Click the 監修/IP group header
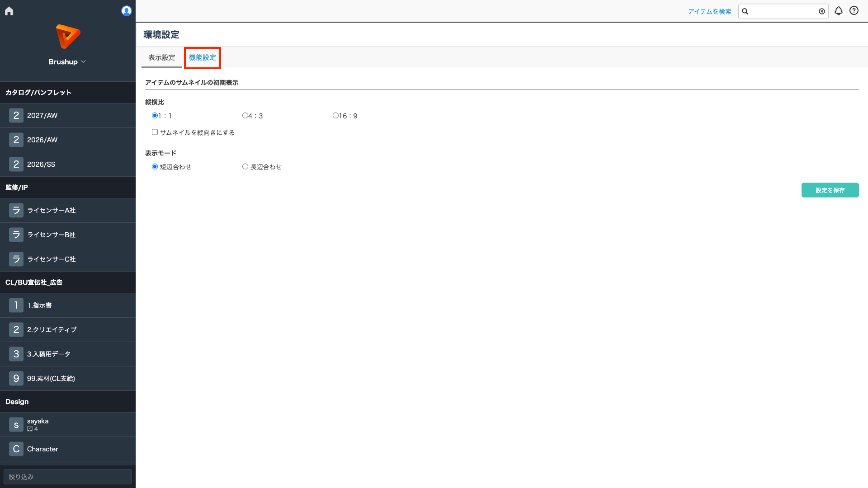The height and width of the screenshot is (488, 868). (68, 188)
